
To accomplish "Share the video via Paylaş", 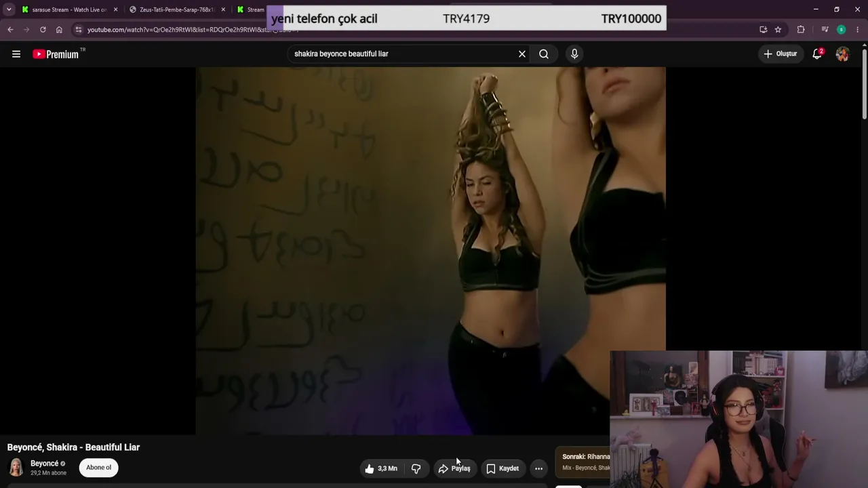I will (x=454, y=468).
